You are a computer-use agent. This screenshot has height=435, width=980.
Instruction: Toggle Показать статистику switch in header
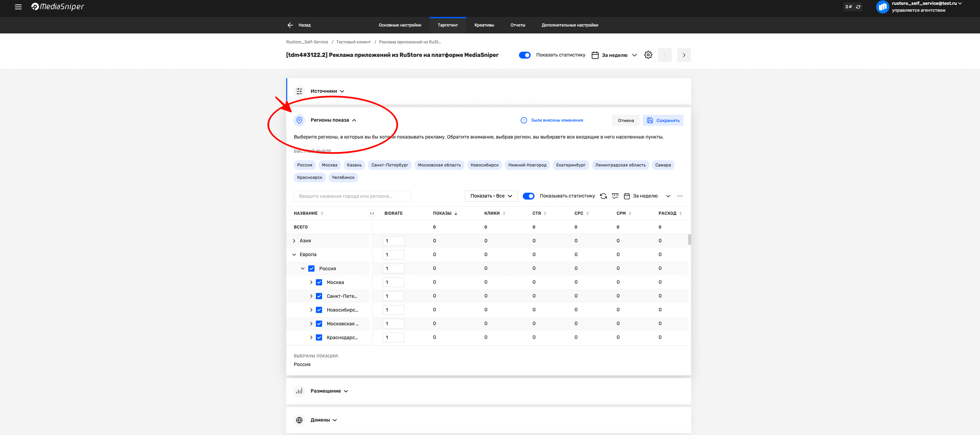524,55
